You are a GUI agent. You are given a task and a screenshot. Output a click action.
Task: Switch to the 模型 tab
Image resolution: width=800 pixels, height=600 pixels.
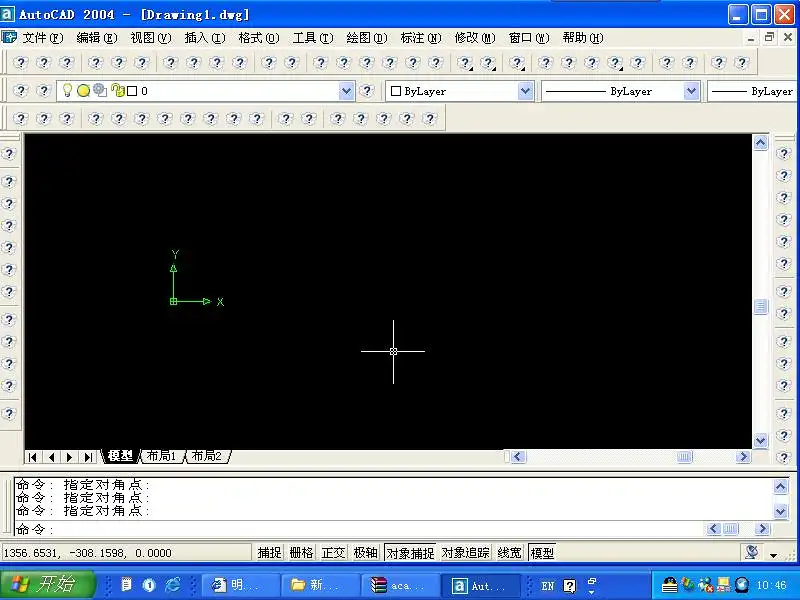[x=120, y=456]
